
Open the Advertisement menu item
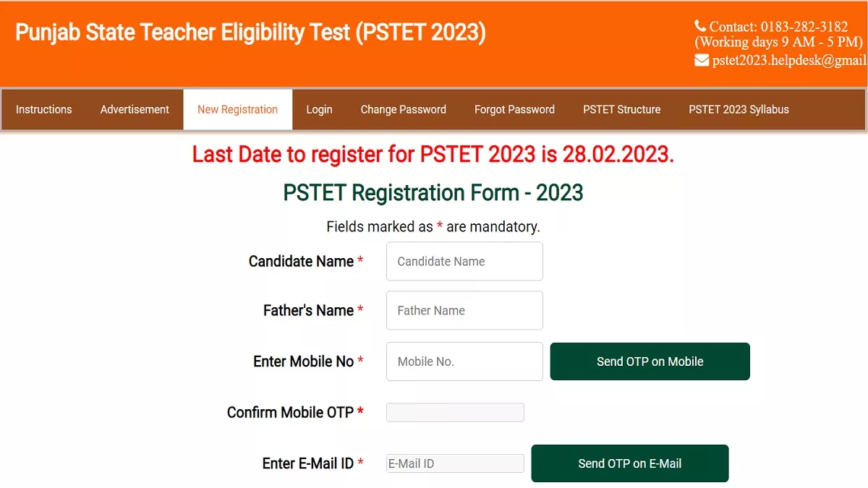(x=135, y=110)
